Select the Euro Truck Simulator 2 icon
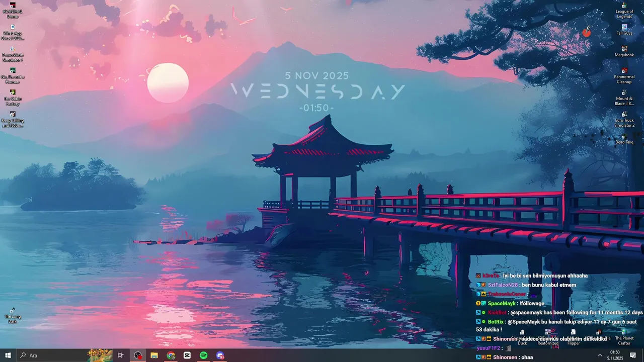 click(624, 119)
